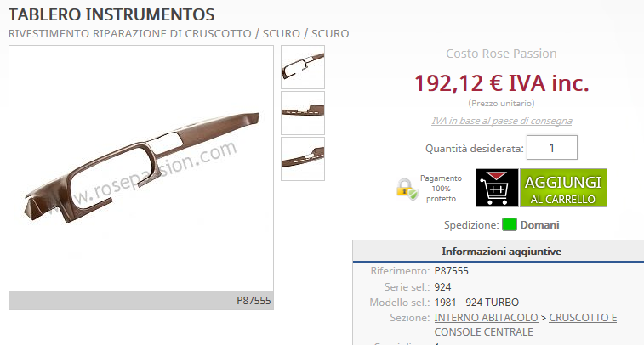Click the black shopping cart icon

[497, 188]
